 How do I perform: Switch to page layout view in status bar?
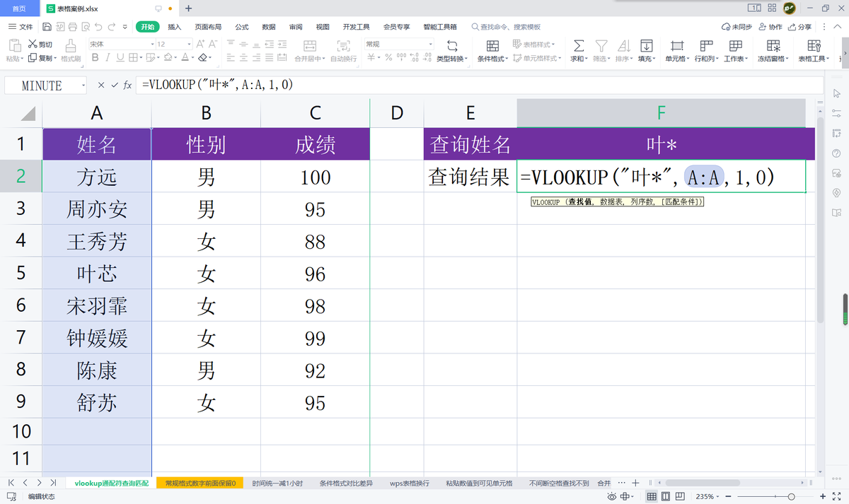click(x=666, y=496)
